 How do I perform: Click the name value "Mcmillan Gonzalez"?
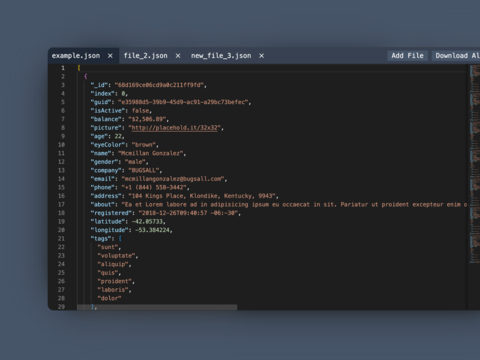click(151, 153)
